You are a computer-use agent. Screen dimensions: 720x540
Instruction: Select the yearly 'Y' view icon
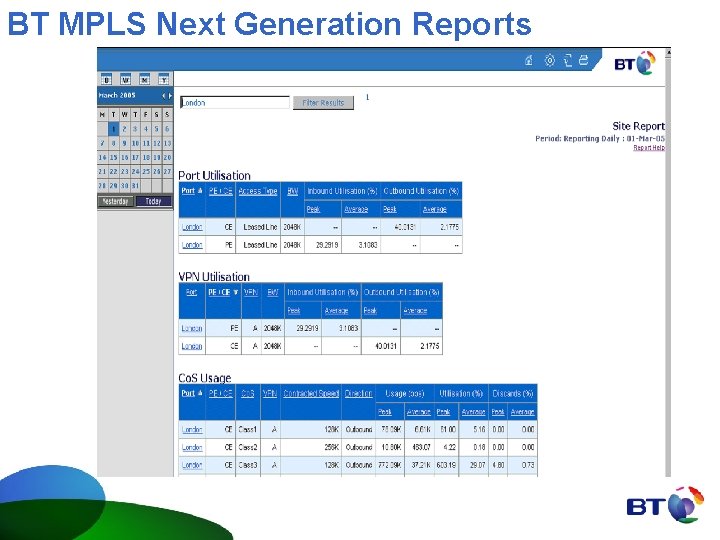(163, 79)
